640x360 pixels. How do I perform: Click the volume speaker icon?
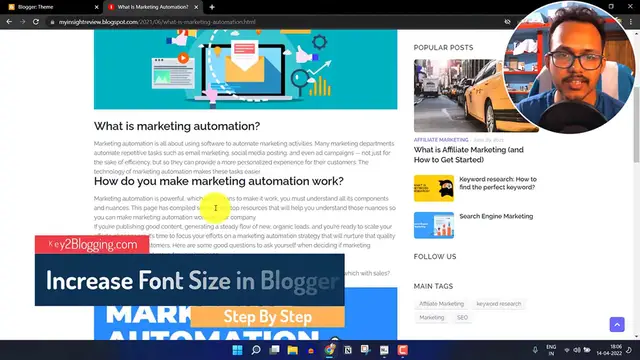point(577,350)
